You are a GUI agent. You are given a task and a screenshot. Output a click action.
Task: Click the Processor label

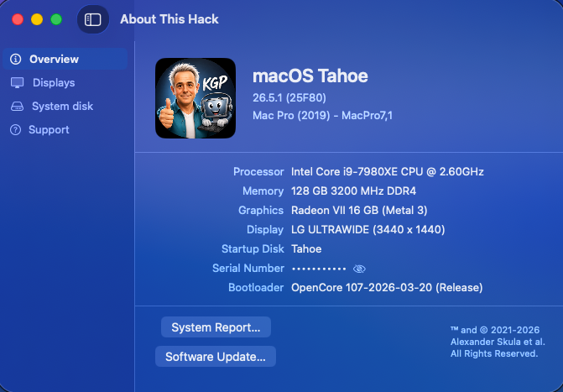(x=258, y=172)
